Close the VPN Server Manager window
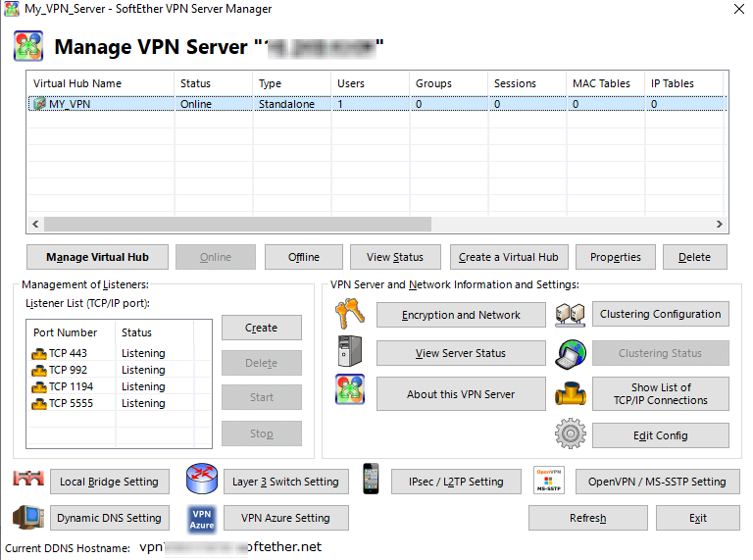 tap(739, 9)
